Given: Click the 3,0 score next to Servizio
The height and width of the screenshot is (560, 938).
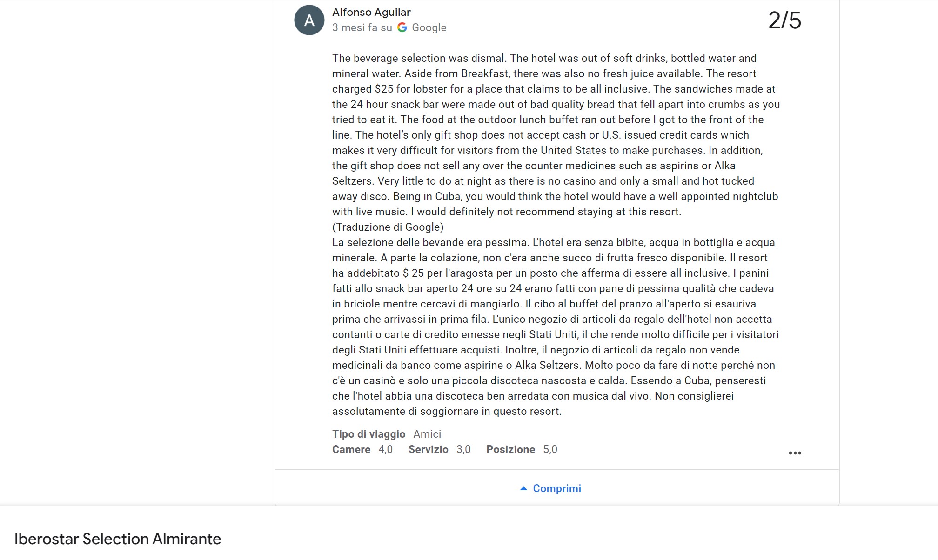Looking at the screenshot, I should 463,449.
